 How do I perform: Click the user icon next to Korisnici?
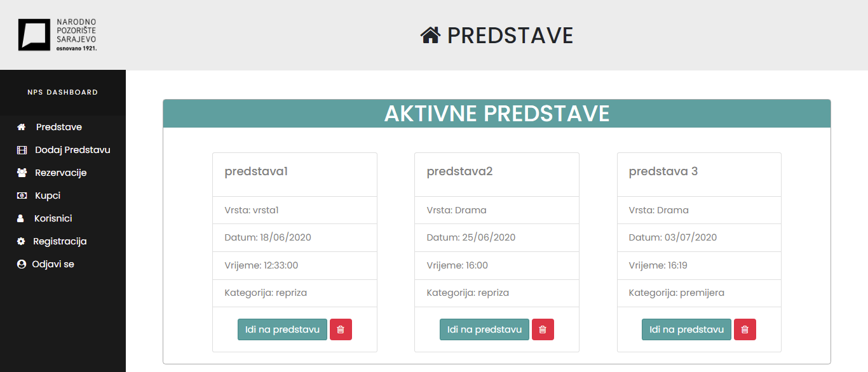click(21, 218)
